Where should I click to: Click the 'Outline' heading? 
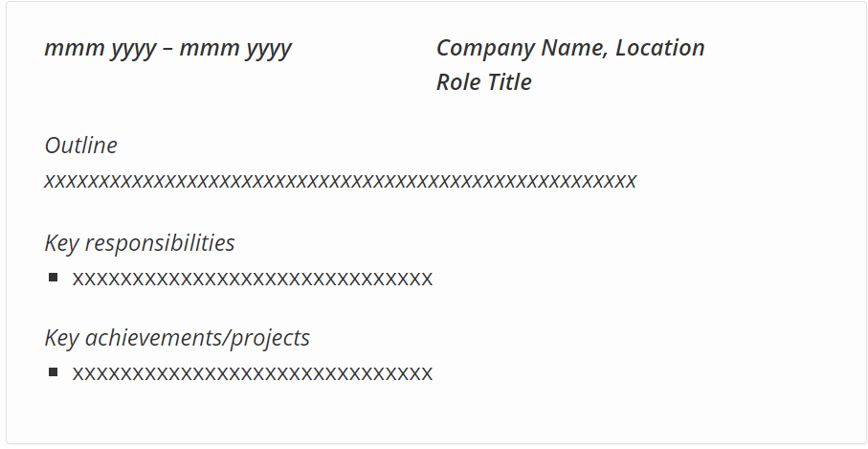point(80,146)
